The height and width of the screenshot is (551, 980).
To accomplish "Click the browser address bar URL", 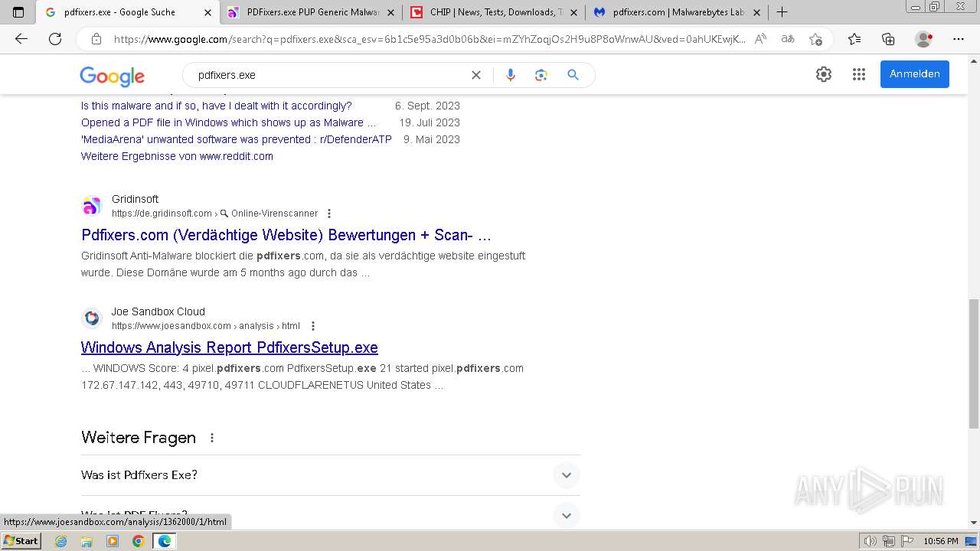I will click(x=429, y=39).
